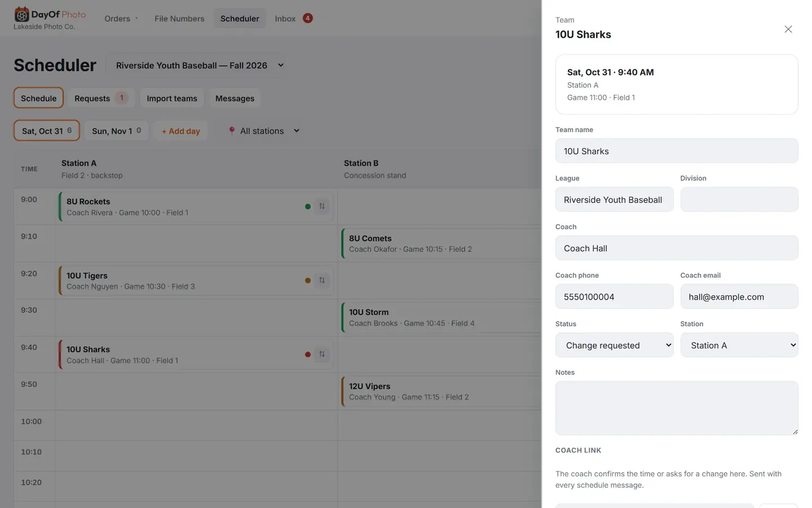The image size is (812, 508).
Task: Click into the Notes text area
Action: point(677,408)
